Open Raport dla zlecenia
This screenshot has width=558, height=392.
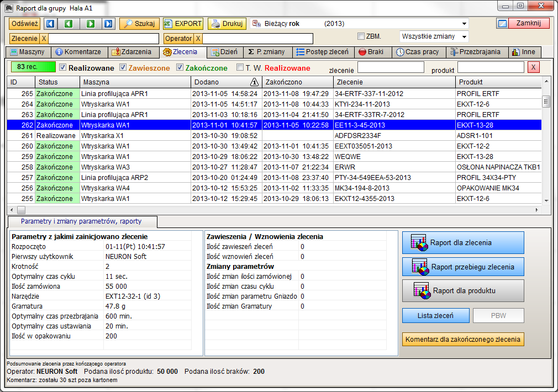463,242
